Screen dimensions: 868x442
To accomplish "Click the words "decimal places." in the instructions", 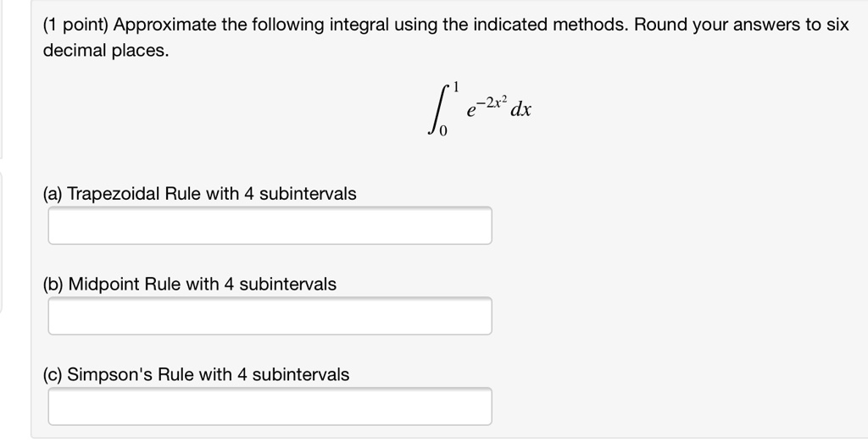I will pos(106,50).
